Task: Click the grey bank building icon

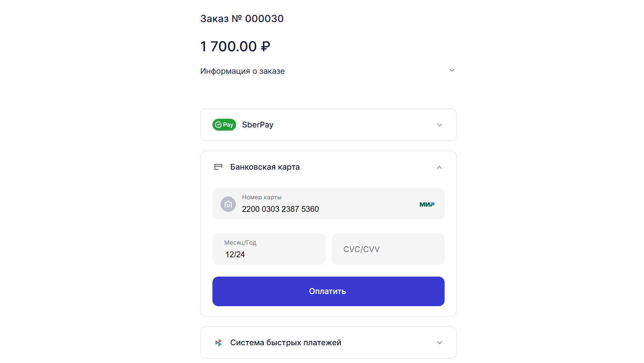Action: pyautogui.click(x=228, y=204)
